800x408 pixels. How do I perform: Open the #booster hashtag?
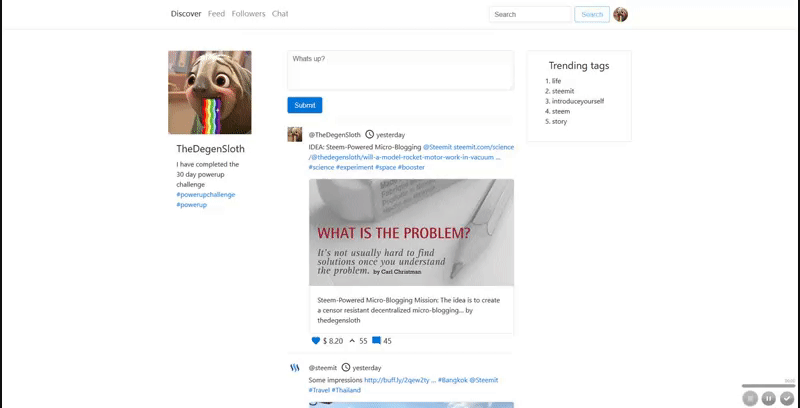point(411,167)
